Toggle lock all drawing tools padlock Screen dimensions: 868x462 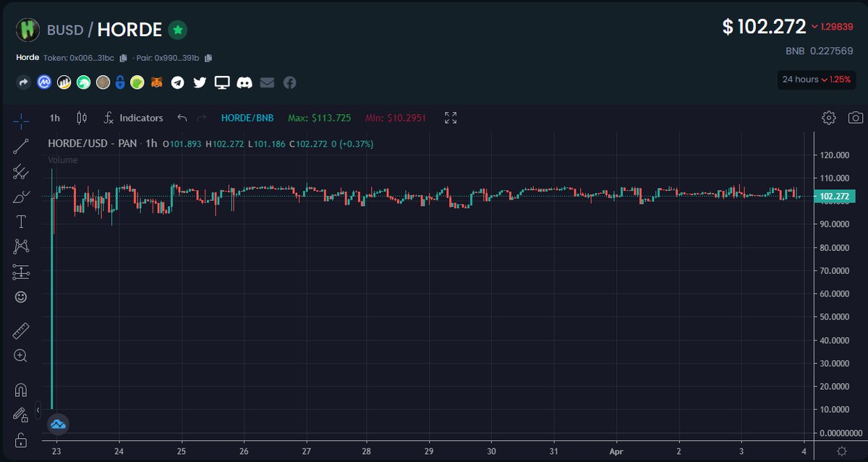click(x=21, y=440)
